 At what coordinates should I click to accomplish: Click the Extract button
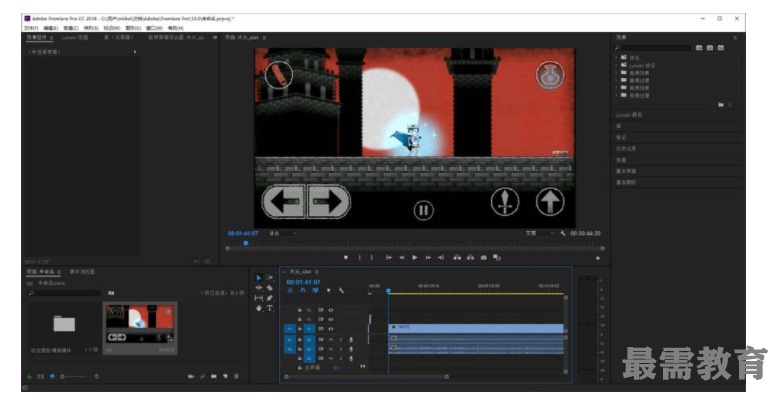(470, 257)
